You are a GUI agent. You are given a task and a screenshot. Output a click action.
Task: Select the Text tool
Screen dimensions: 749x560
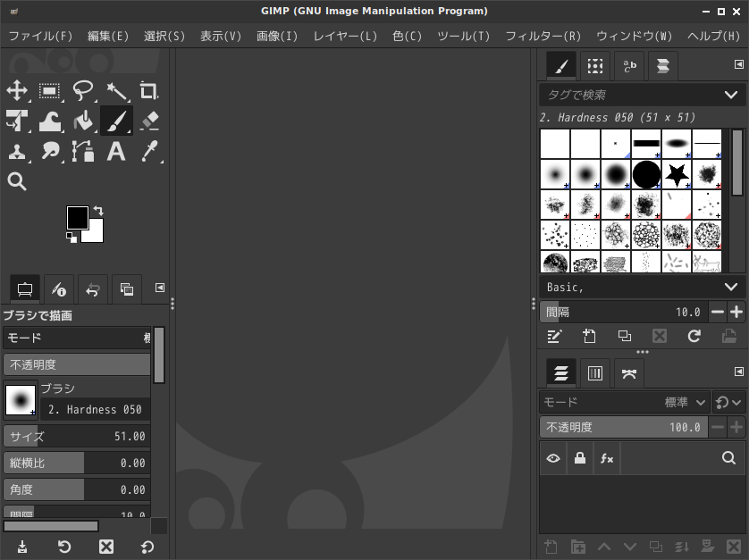pos(115,151)
